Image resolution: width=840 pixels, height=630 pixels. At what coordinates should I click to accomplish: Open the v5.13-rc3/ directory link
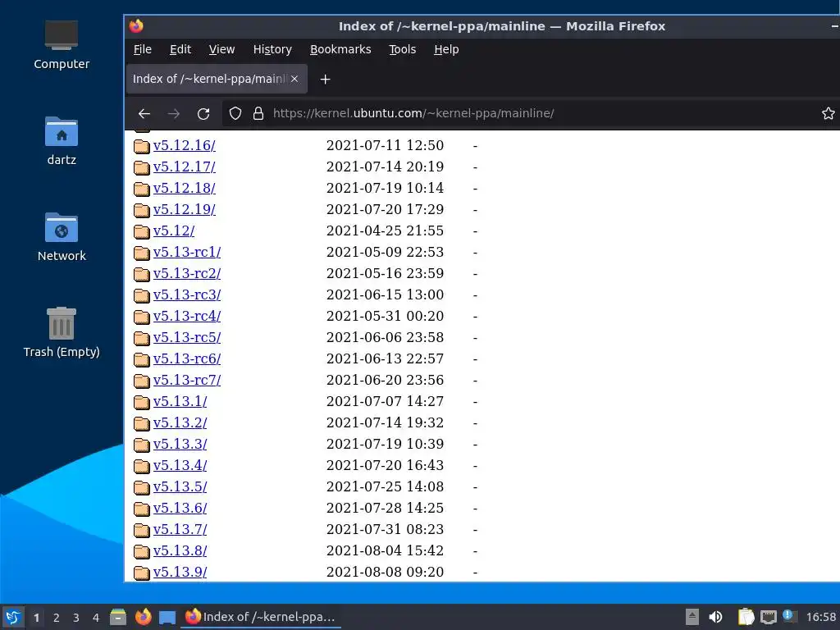(187, 294)
